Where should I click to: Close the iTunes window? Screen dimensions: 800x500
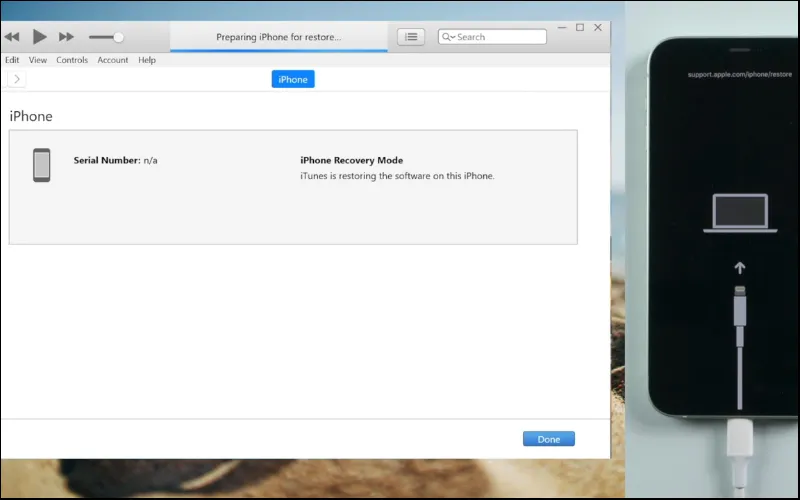[598, 28]
